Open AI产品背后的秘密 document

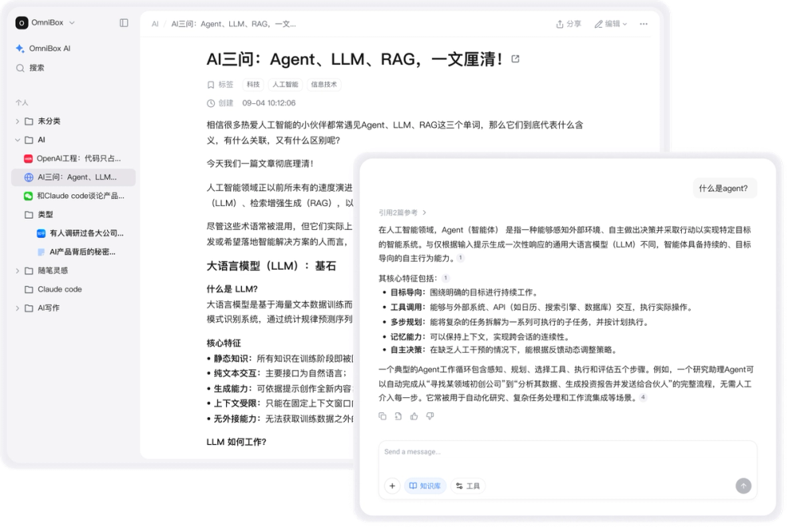[x=77, y=252]
